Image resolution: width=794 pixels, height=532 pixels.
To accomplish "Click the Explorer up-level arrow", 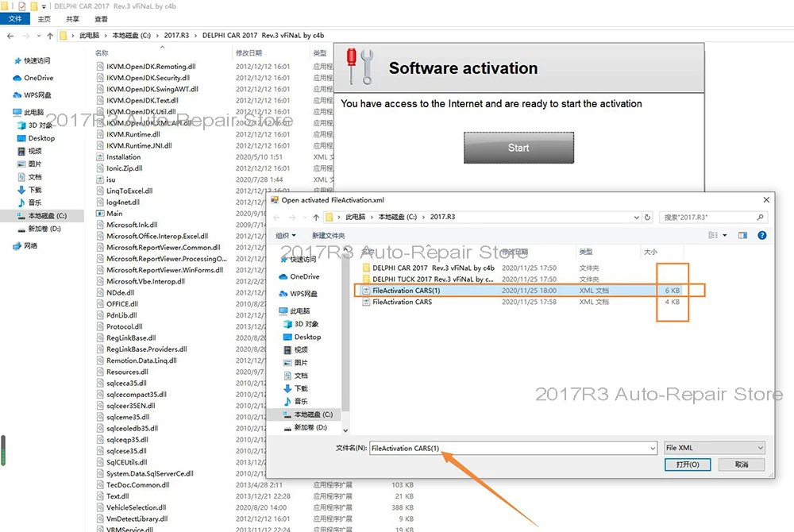I will coord(49,36).
